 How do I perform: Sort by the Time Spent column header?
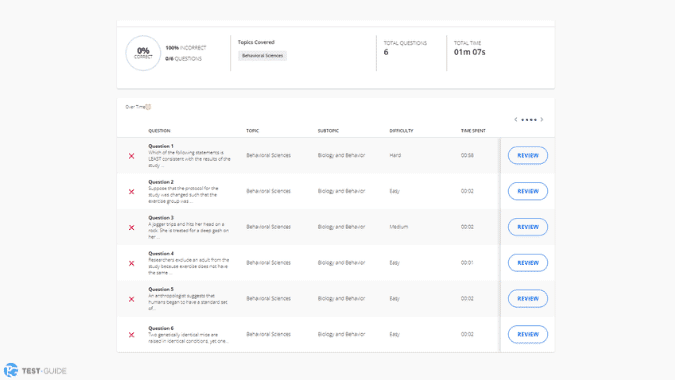(473, 131)
